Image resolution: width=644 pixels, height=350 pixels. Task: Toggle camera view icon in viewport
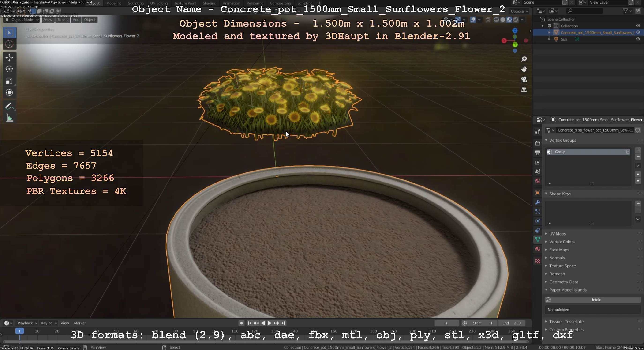pyautogui.click(x=524, y=79)
